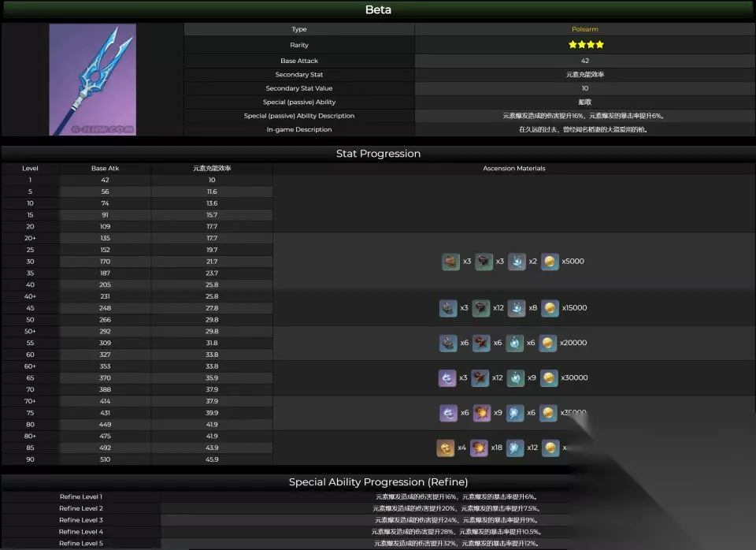Select the Base Atk column header
The image size is (756, 550).
point(105,169)
